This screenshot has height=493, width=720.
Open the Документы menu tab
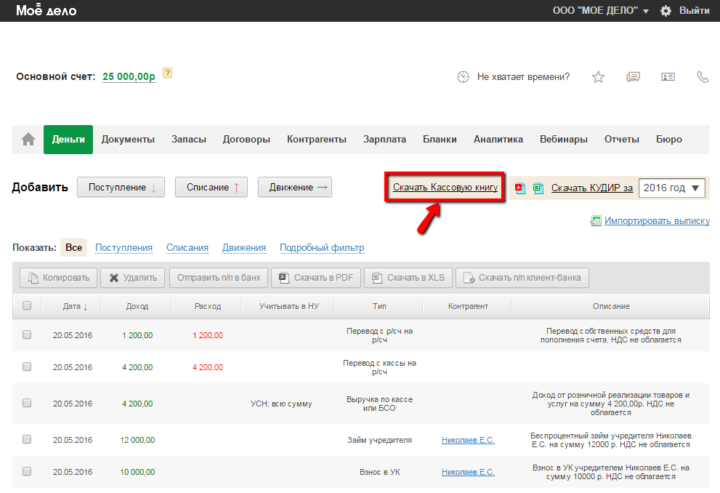coord(128,139)
